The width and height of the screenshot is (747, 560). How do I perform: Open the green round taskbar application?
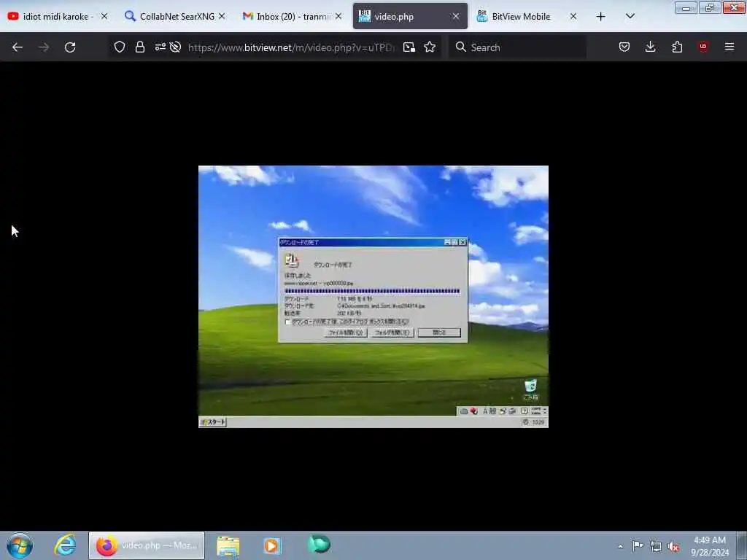318,544
